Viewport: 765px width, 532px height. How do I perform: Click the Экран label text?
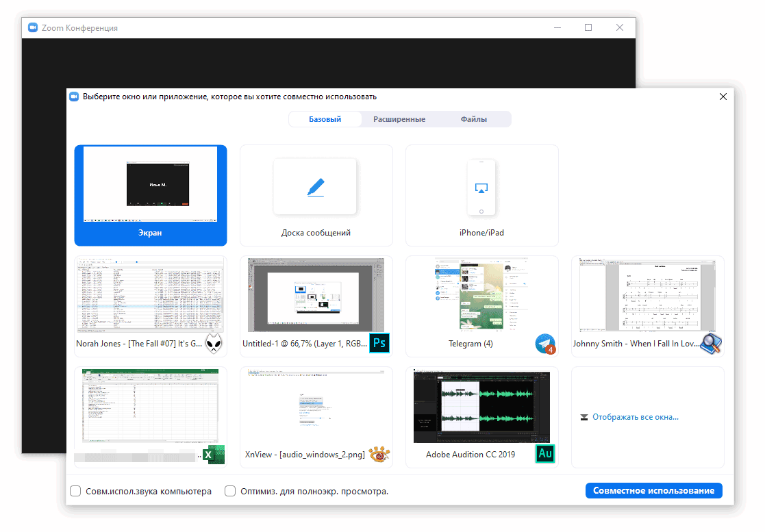[x=150, y=233]
